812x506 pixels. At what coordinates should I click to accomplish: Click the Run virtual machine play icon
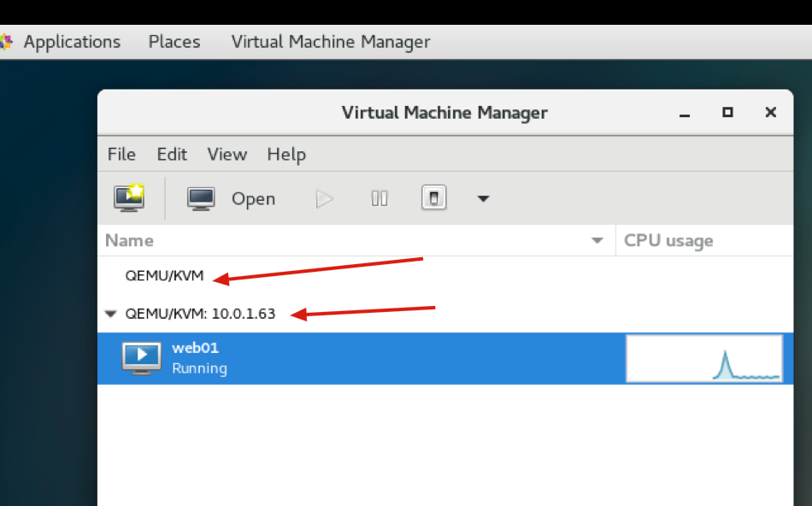[325, 199]
